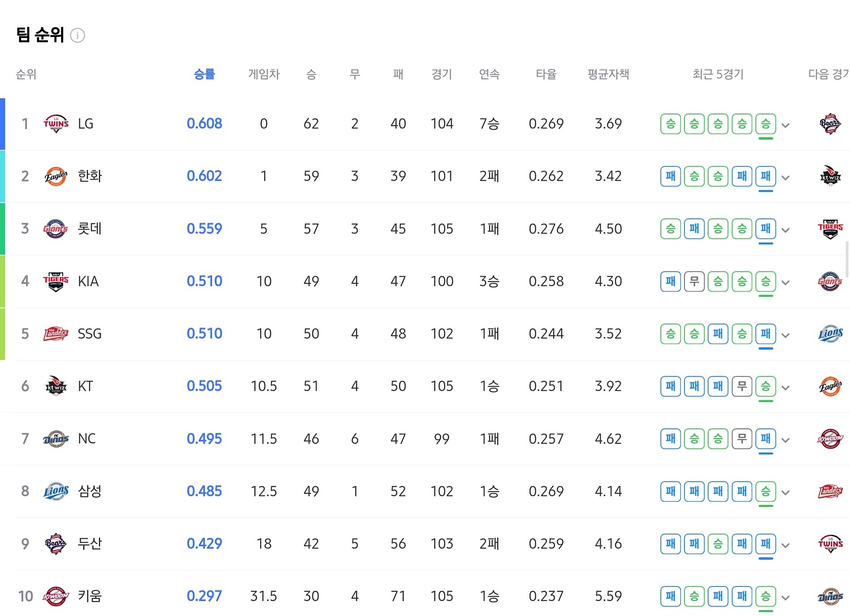
Task: Expand 키움 recent games chevron
Action: (785, 598)
